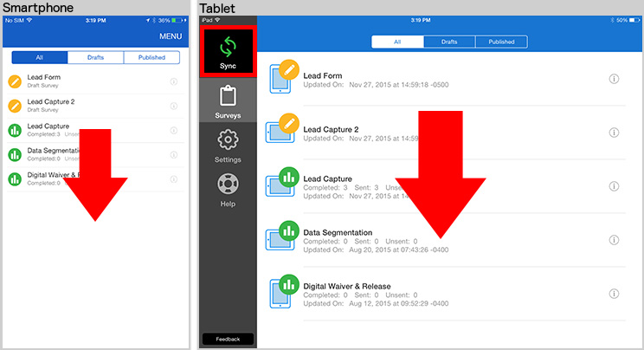The image size is (644, 350).
Task: Tap smartphone battery status icon
Action: tap(177, 20)
